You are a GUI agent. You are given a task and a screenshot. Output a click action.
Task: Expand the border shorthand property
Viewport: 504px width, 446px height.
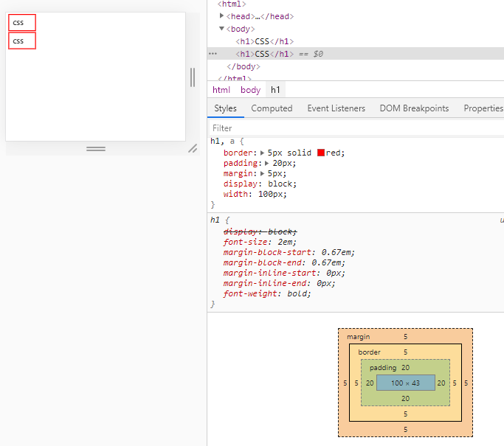pos(262,153)
